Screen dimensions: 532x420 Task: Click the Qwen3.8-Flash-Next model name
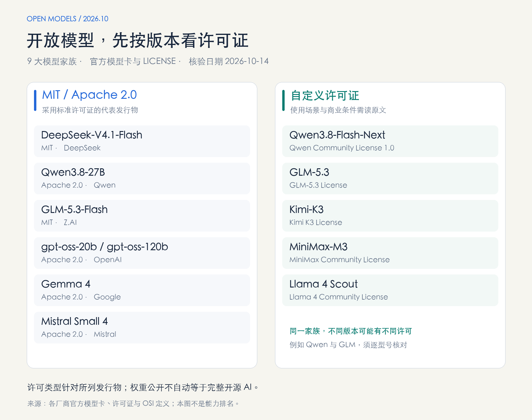point(337,135)
